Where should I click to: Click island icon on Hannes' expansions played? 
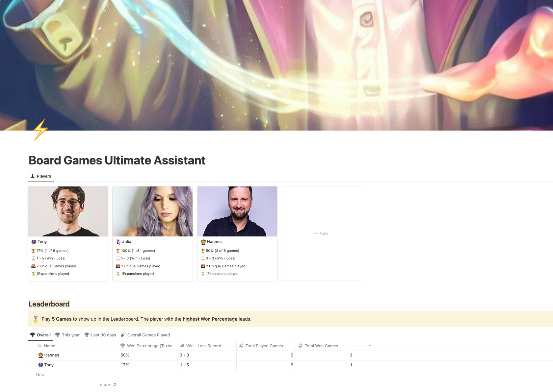point(203,274)
